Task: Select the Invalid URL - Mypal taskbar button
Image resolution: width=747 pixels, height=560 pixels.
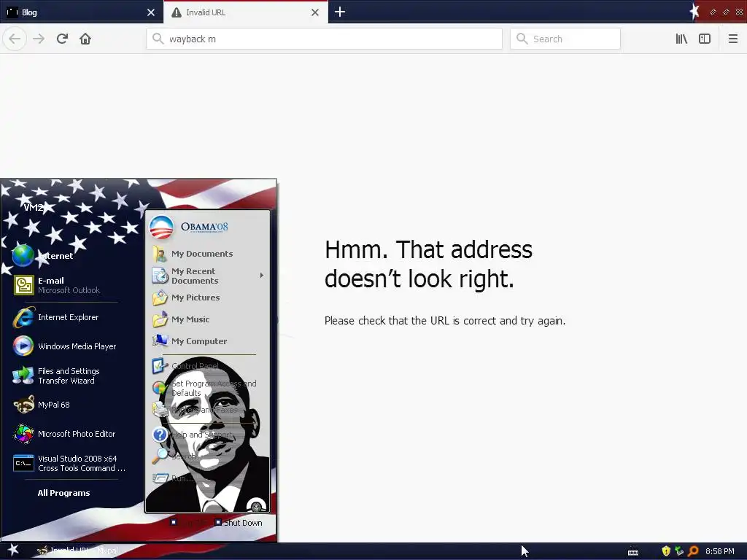Action: pyautogui.click(x=77, y=551)
